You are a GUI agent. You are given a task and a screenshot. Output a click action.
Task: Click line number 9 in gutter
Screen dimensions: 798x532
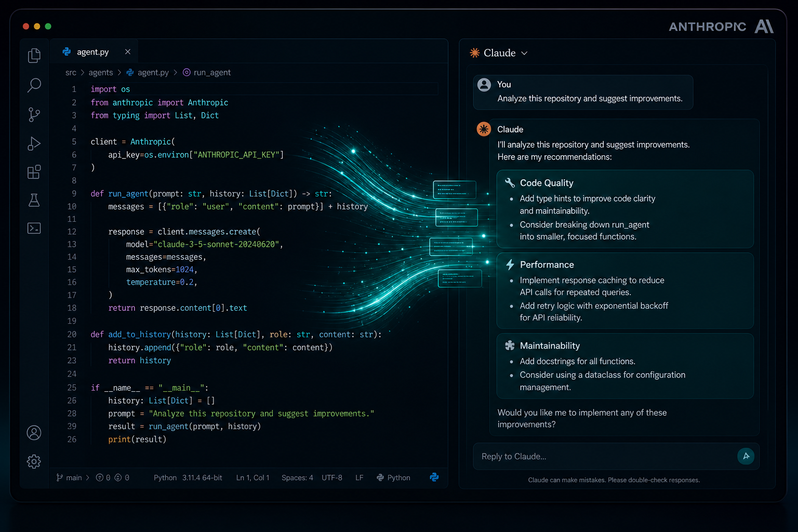click(74, 193)
